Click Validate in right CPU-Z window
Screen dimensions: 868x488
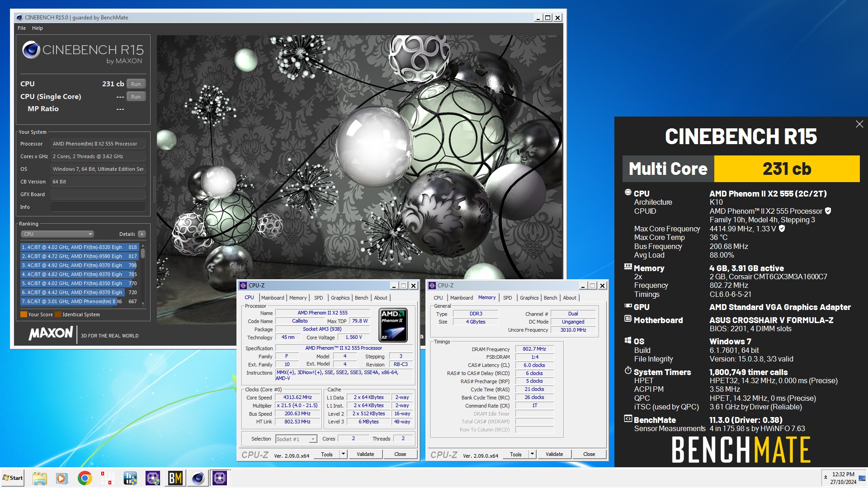[554, 455]
